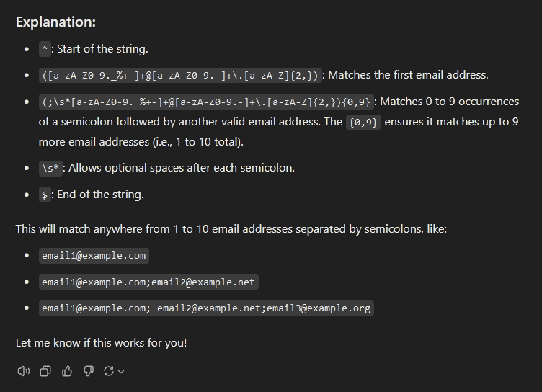Viewport: 542px width, 392px height.
Task: Click the three-address example ending in example.org
Action: coord(206,308)
